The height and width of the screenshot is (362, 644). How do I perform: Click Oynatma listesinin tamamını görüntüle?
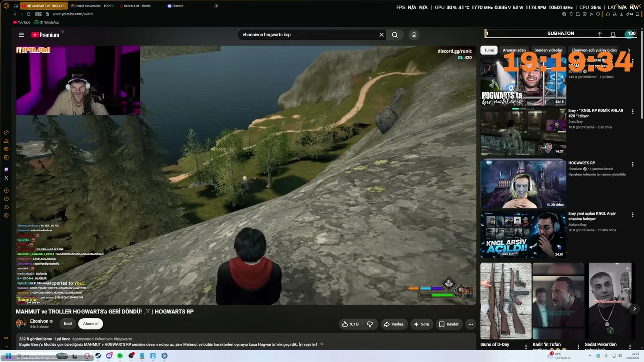[x=597, y=174]
